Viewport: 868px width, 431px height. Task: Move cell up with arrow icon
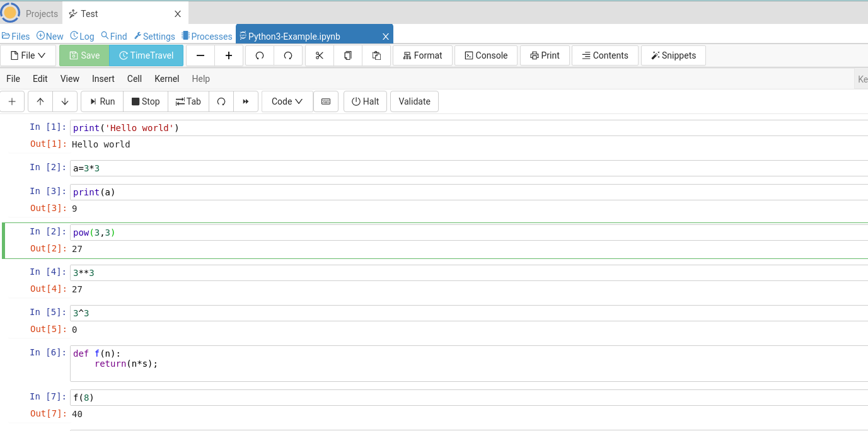40,101
